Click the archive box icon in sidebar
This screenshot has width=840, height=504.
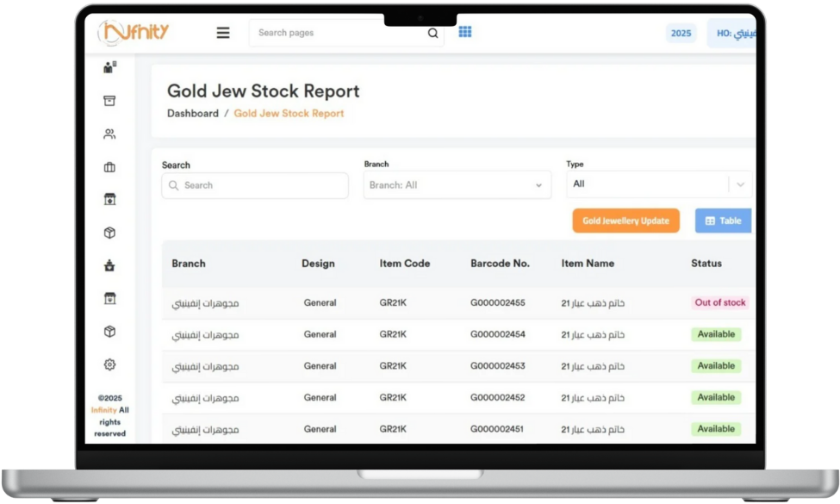pyautogui.click(x=109, y=101)
